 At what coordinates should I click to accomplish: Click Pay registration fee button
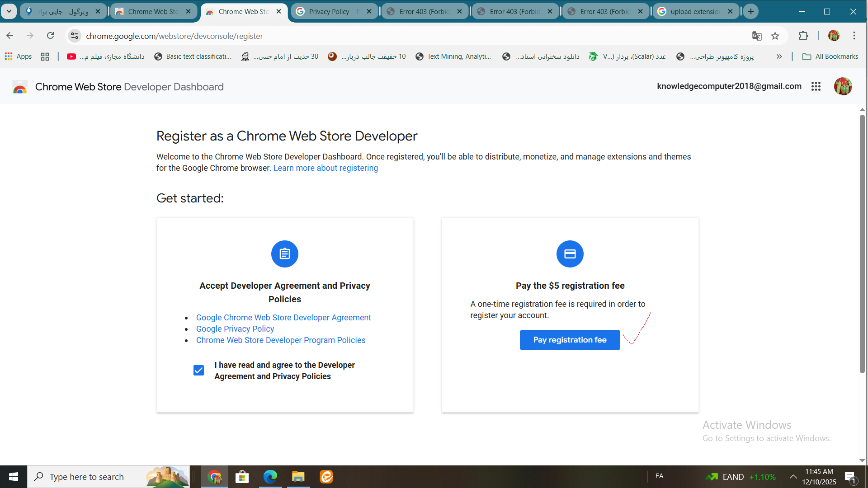(570, 340)
